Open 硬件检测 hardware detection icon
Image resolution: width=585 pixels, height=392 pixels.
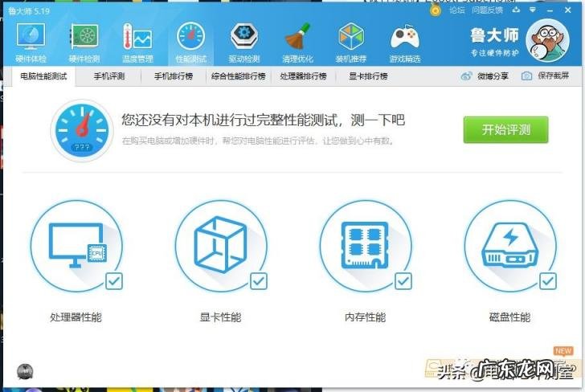click(x=84, y=37)
